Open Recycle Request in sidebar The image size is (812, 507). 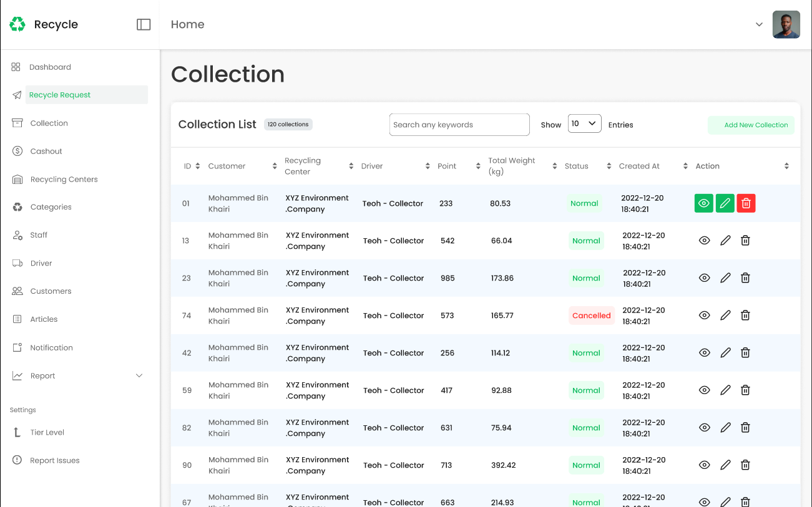click(x=87, y=95)
